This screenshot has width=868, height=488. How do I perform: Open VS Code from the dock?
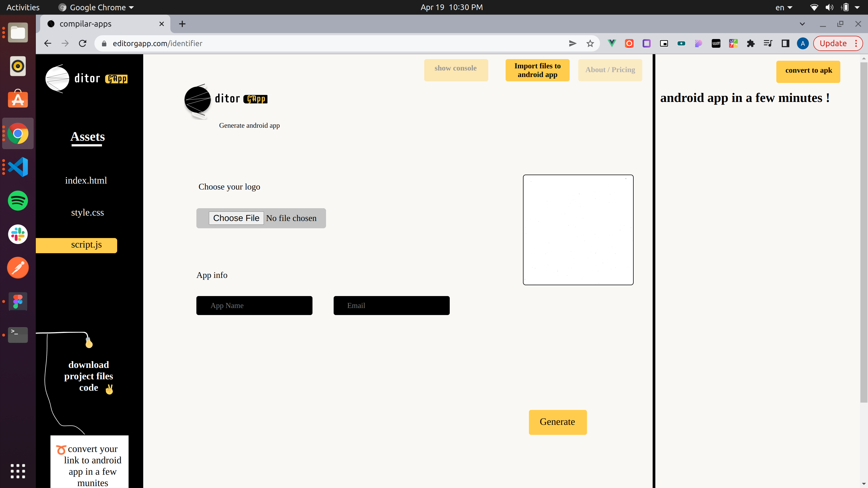pos(18,167)
